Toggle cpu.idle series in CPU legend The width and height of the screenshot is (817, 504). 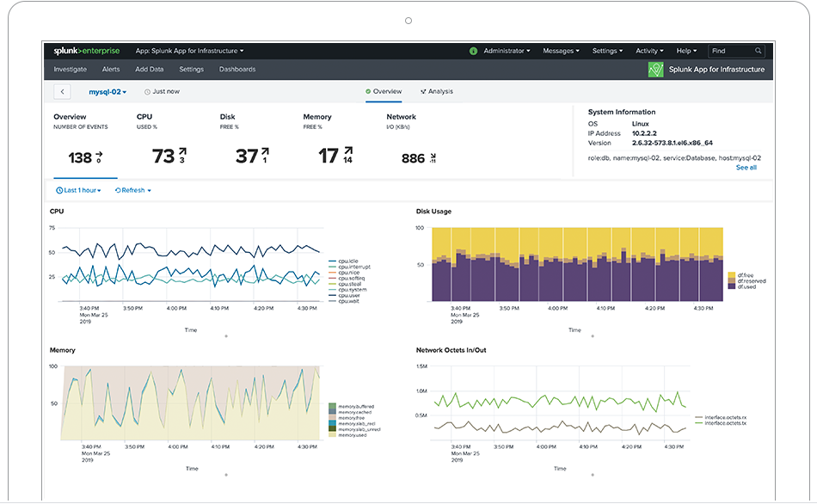[x=348, y=261]
